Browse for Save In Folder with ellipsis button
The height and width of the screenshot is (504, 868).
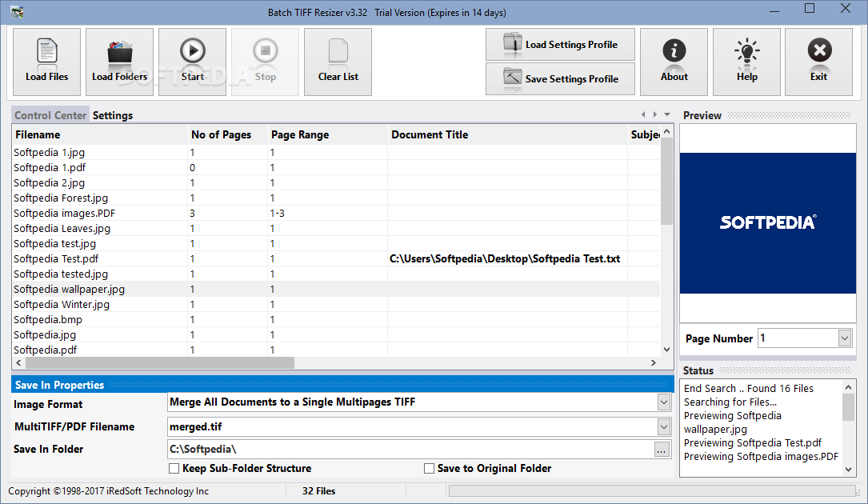tap(662, 450)
